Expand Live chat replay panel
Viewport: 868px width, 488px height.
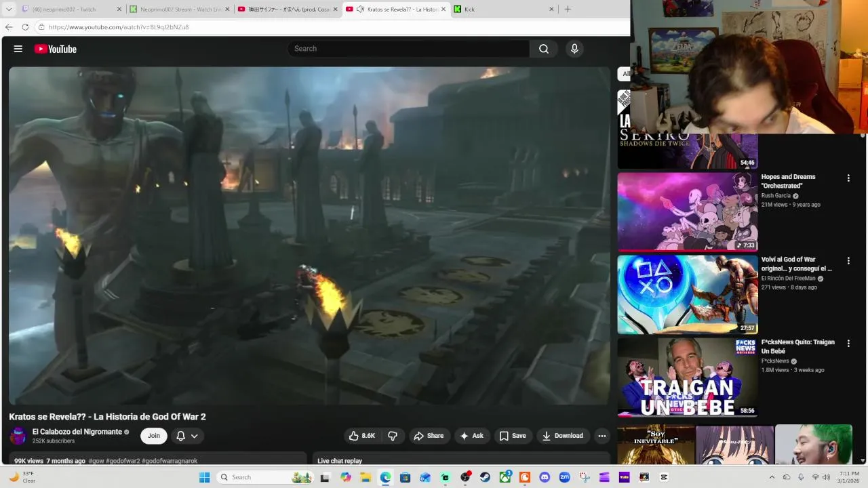[464, 460]
